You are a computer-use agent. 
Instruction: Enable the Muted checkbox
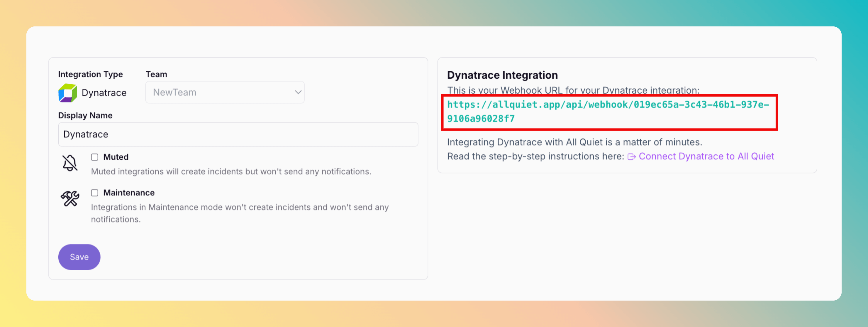point(95,157)
